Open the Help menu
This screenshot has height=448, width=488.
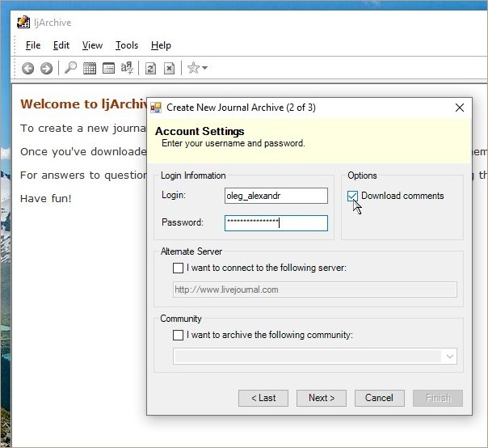coord(161,45)
